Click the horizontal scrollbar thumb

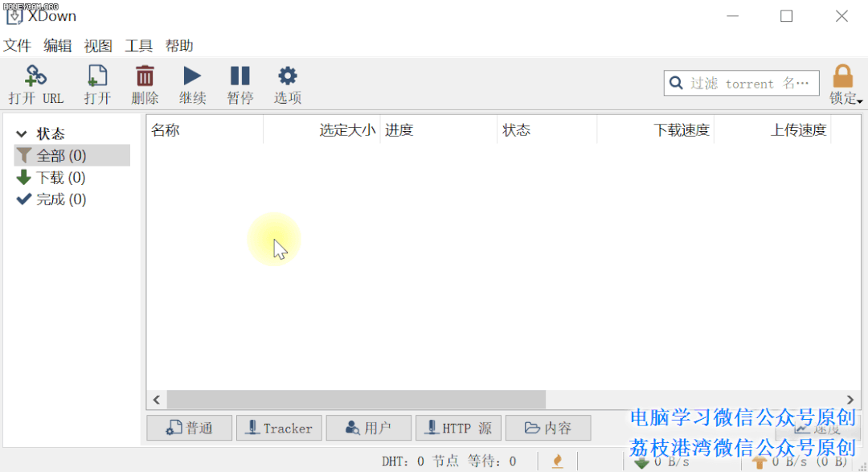tap(356, 400)
